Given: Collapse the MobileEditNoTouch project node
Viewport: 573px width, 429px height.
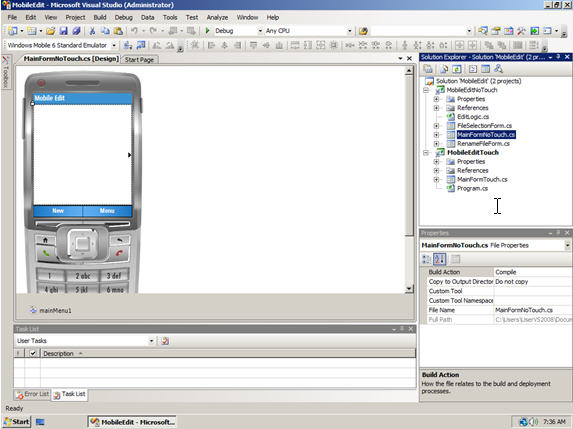Looking at the screenshot, I should click(426, 90).
